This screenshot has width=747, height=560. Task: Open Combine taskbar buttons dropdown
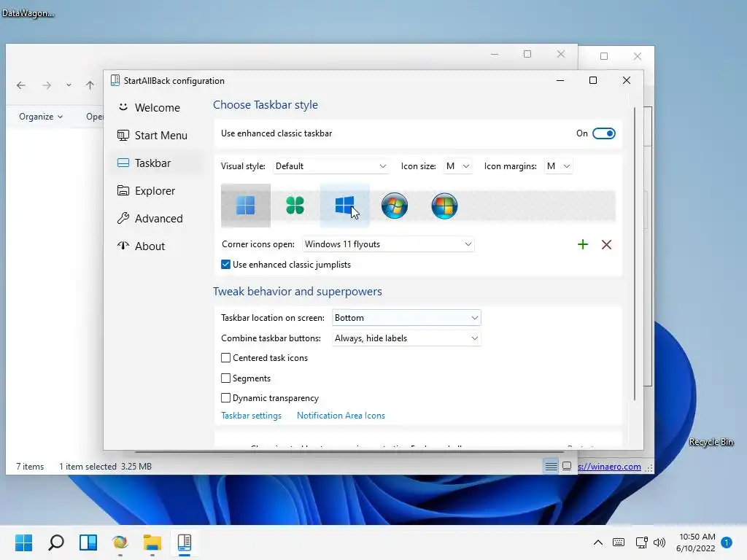click(x=406, y=338)
